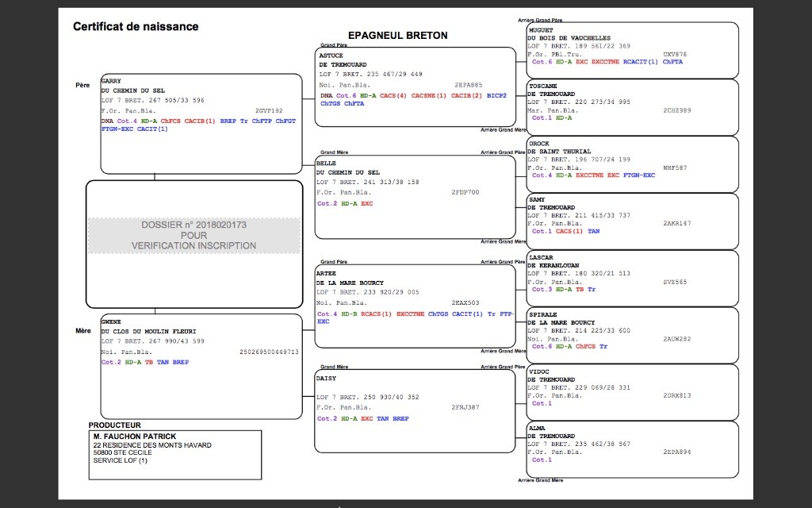Image resolution: width=812 pixels, height=508 pixels.
Task: Select the ASTUCE DE TREMOUARD grandfather entry
Action: click(x=416, y=87)
